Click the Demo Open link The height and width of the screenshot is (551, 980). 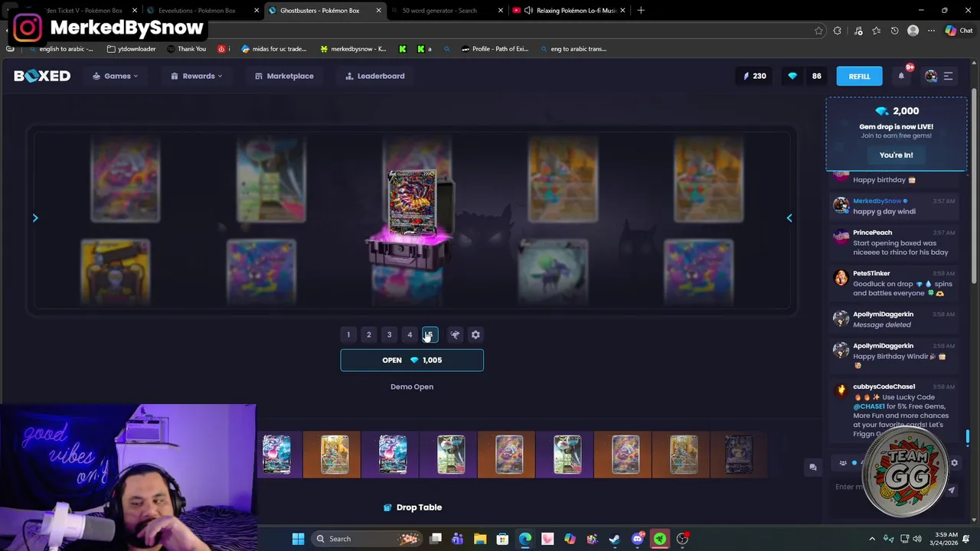[x=412, y=386]
